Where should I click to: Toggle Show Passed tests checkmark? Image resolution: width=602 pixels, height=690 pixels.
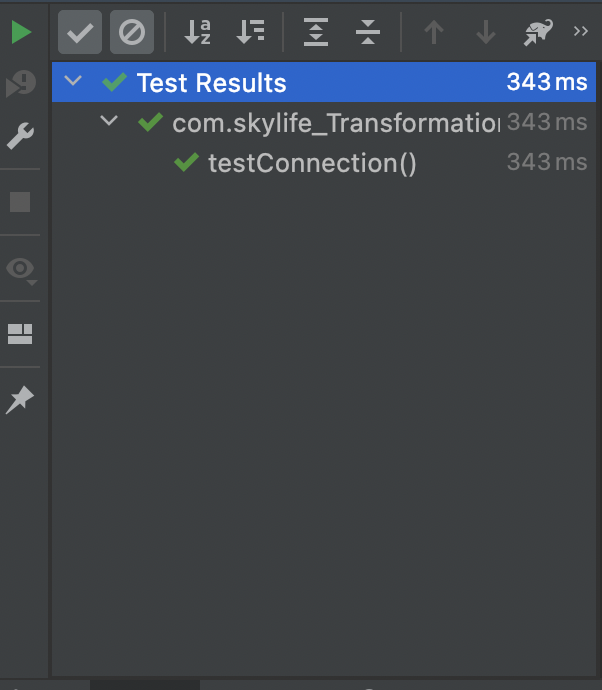pyautogui.click(x=80, y=32)
